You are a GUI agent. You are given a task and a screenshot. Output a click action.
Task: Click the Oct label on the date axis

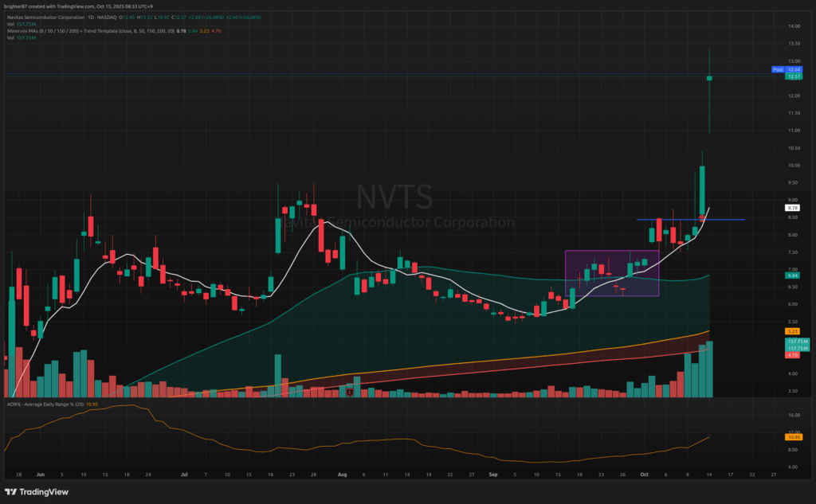click(x=644, y=473)
